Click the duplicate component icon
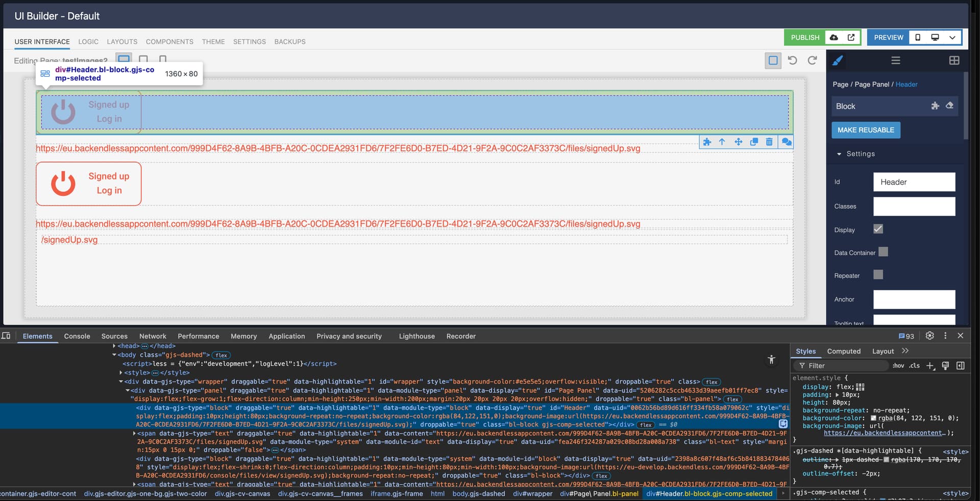The width and height of the screenshot is (980, 501). (754, 142)
